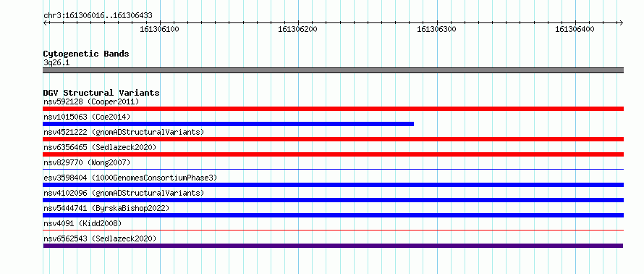Image resolution: width=644 pixels, height=274 pixels.
Task: Click ruler position 161306100
Action: (160, 29)
